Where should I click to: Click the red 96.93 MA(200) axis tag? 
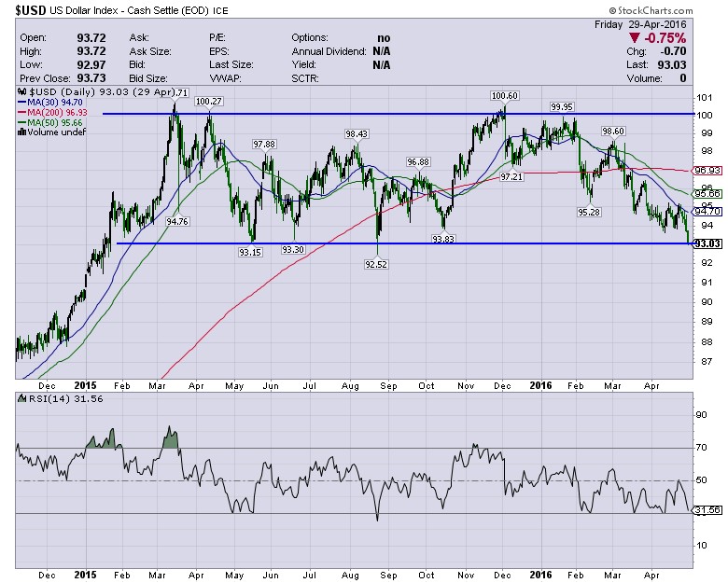point(706,171)
